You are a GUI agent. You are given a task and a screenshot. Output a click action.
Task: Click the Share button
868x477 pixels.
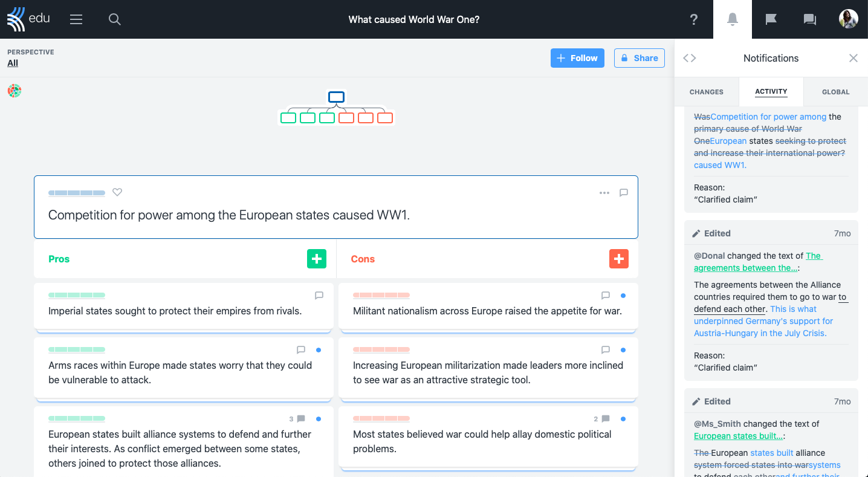tap(640, 58)
